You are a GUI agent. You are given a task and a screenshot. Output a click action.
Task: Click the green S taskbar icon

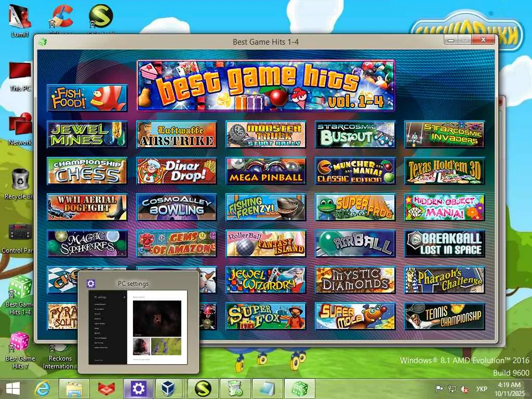[x=203, y=389]
